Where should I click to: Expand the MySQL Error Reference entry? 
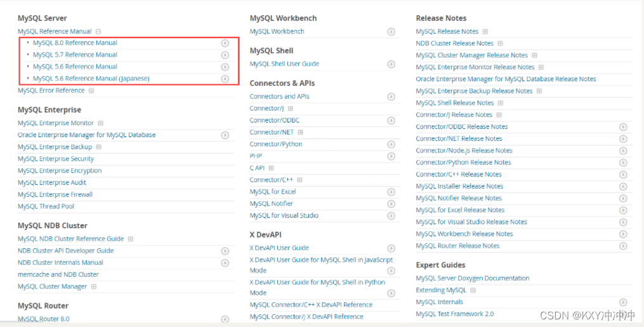click(x=91, y=91)
